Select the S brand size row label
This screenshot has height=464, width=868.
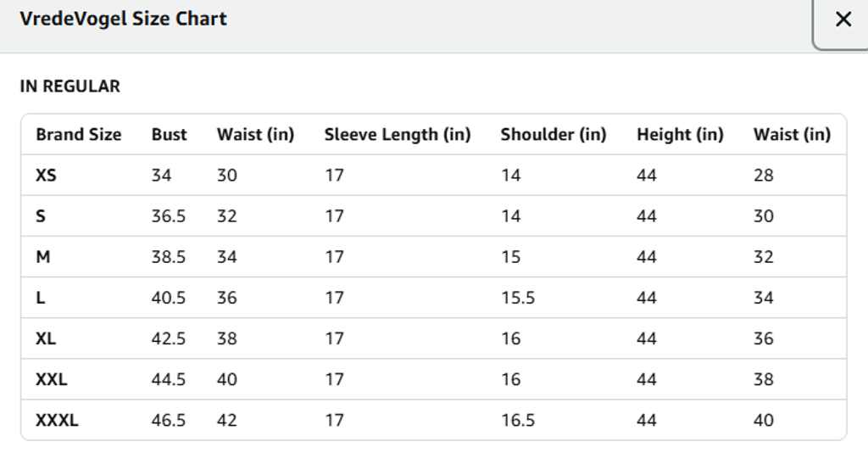tap(41, 216)
